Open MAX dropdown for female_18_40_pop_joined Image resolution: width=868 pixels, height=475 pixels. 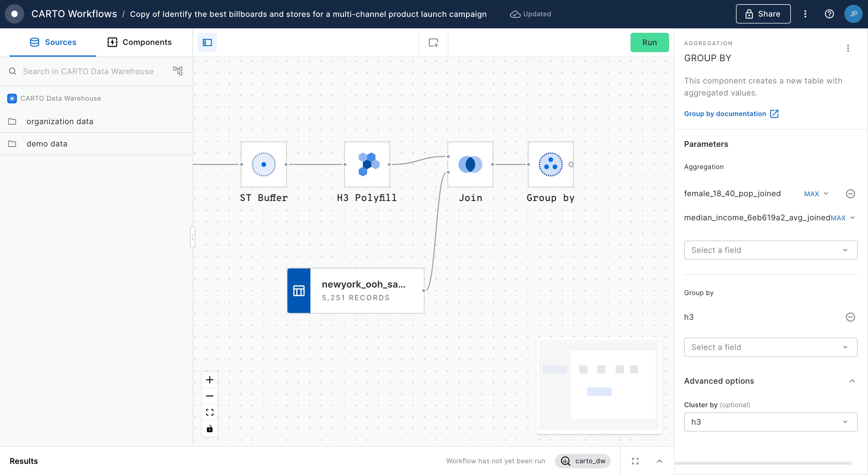(816, 194)
